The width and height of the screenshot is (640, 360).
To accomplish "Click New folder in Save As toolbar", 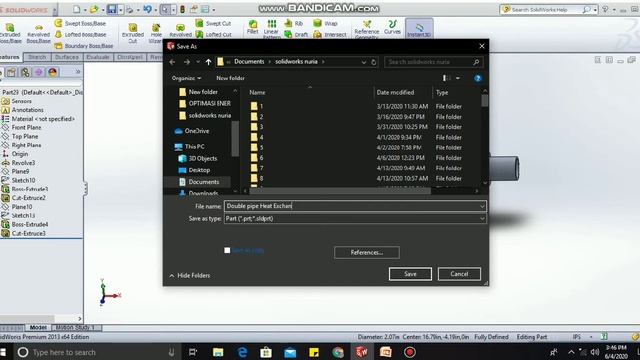I will coord(231,78).
